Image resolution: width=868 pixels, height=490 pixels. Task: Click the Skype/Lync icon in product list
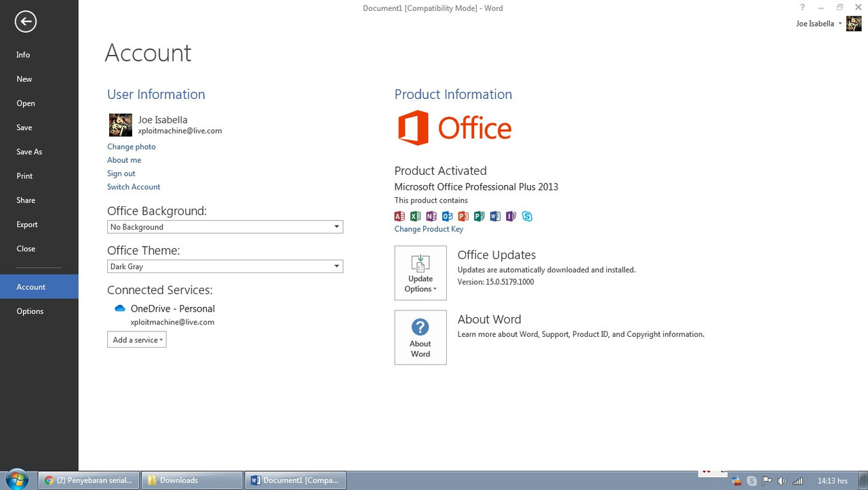(x=527, y=216)
